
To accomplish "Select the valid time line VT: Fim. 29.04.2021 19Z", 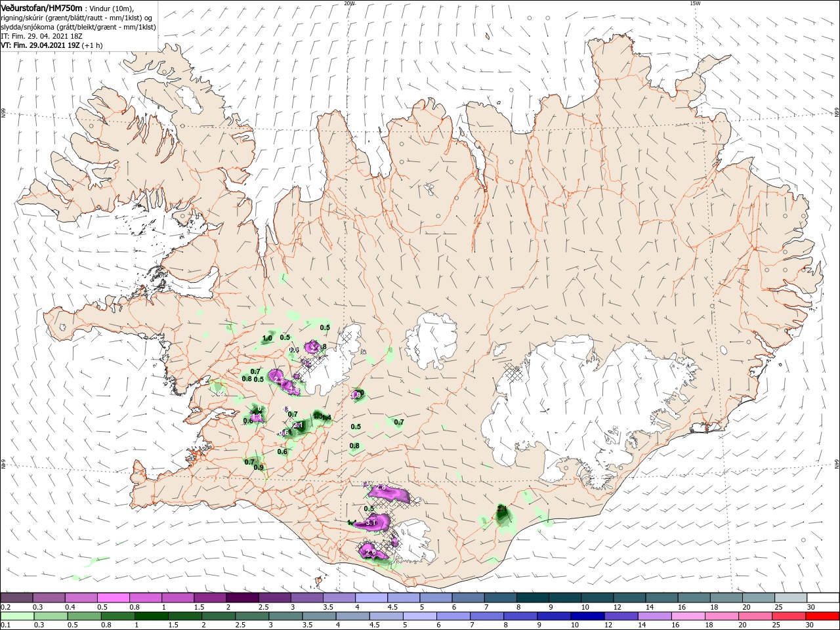I will (x=41, y=45).
